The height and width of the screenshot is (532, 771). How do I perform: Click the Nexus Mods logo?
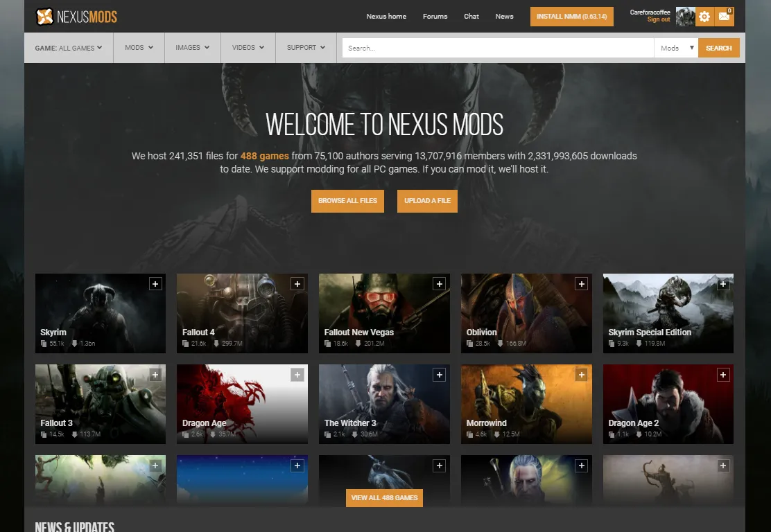[x=77, y=17]
